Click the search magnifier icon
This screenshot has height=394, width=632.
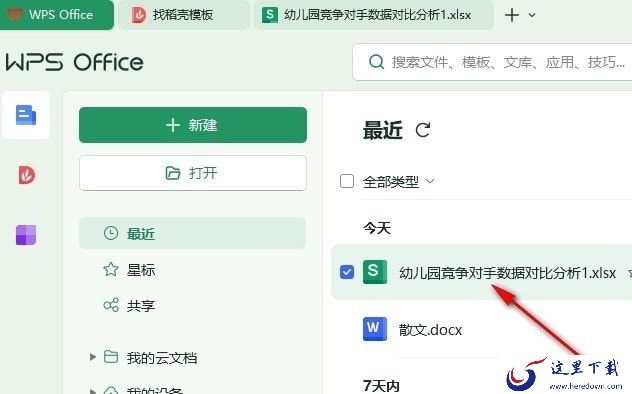pos(376,62)
